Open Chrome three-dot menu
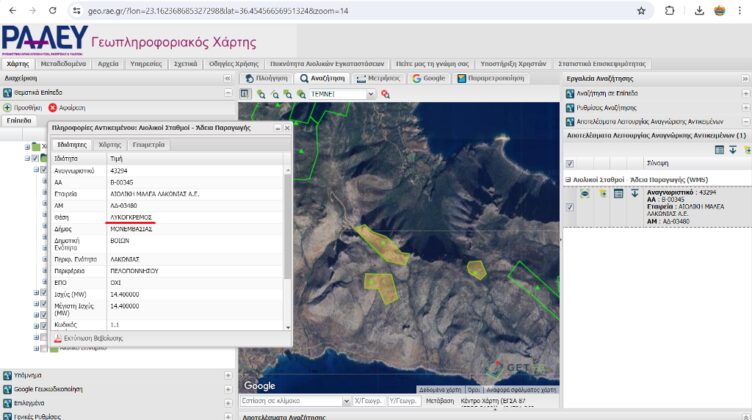Viewport: 752px width, 420px height. pyautogui.click(x=740, y=11)
